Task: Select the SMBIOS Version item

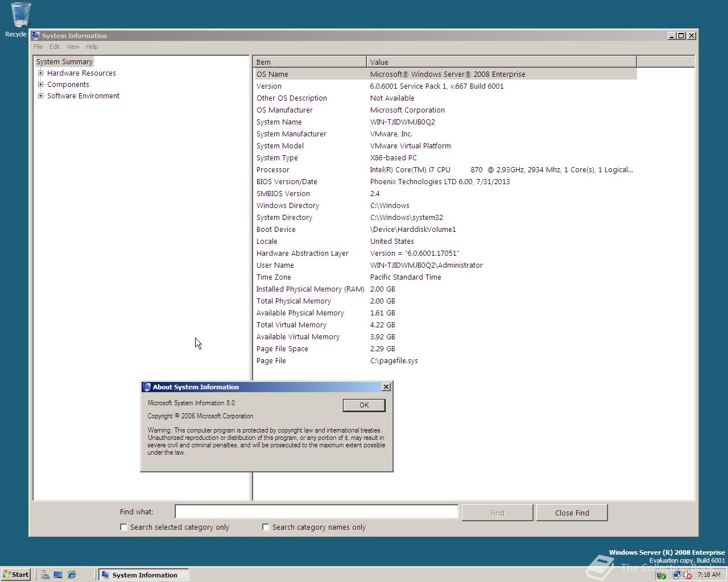Action: click(283, 193)
